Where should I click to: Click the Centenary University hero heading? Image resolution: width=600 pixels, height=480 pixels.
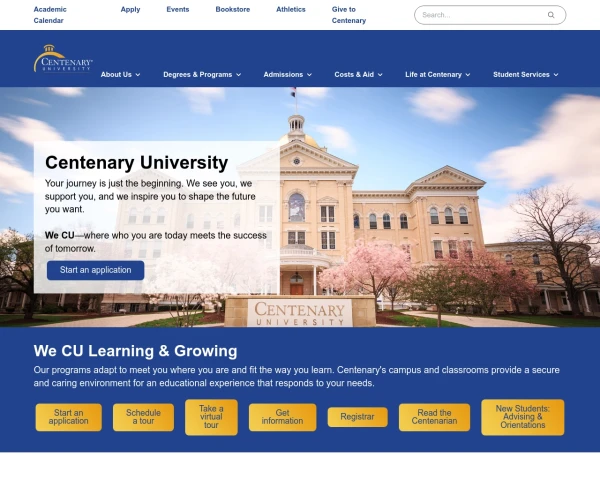137,163
